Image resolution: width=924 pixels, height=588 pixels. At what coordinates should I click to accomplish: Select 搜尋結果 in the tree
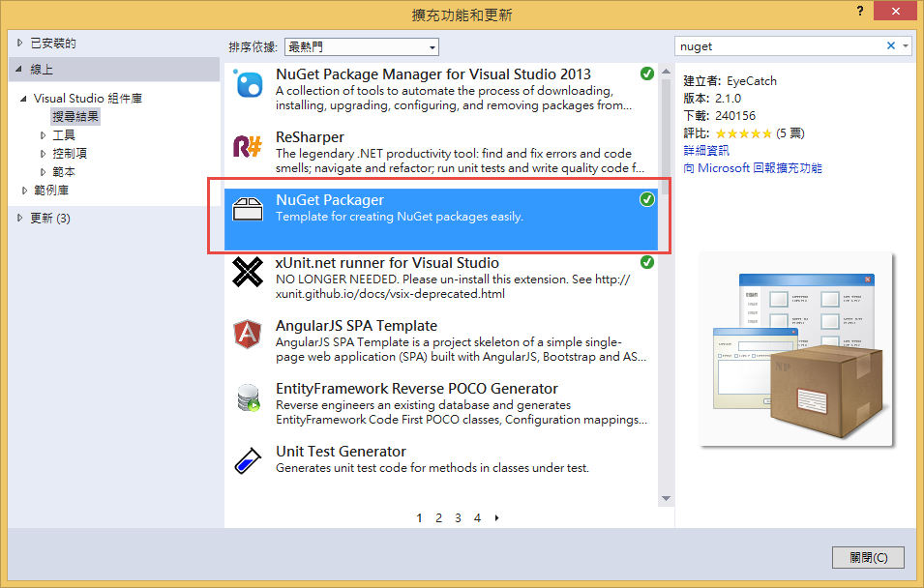(75, 117)
